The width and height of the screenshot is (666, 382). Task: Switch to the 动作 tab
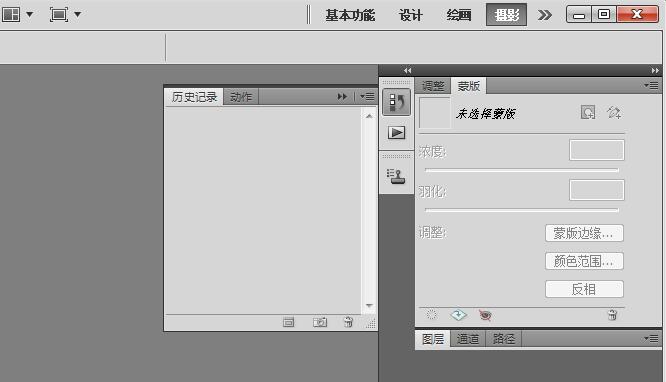coord(241,97)
